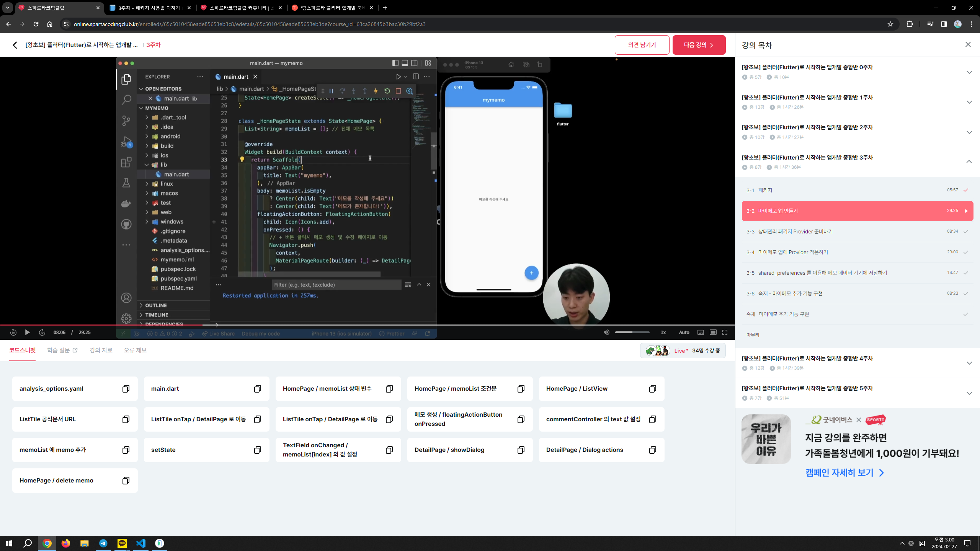Screen dimensions: 980x551
Task: Rewind the lecture video 10 seconds
Action: 13,333
